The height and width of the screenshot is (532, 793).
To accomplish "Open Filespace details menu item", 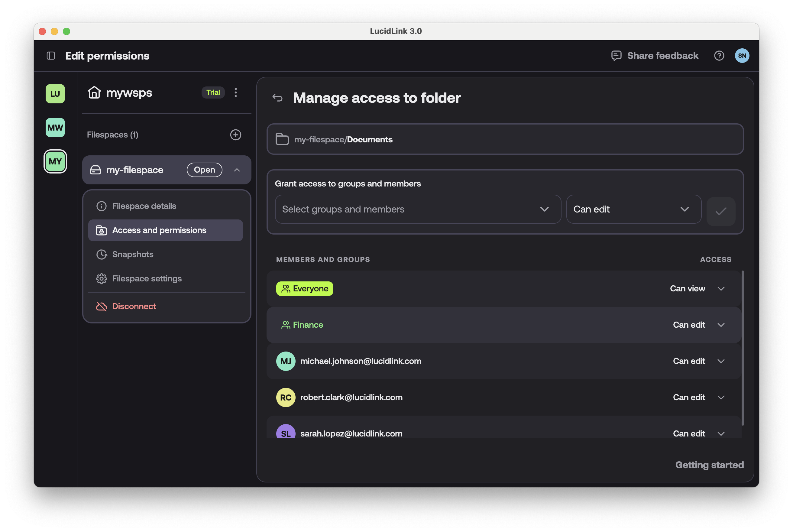I will tap(166, 206).
